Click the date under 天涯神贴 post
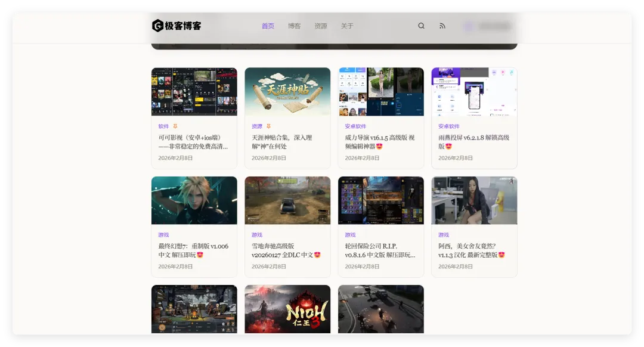 [268, 158]
